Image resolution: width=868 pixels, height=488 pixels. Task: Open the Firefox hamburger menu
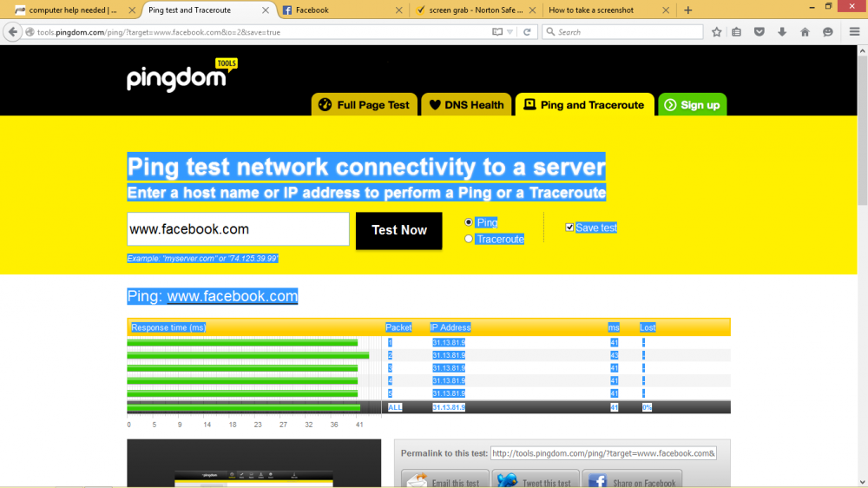tap(854, 32)
